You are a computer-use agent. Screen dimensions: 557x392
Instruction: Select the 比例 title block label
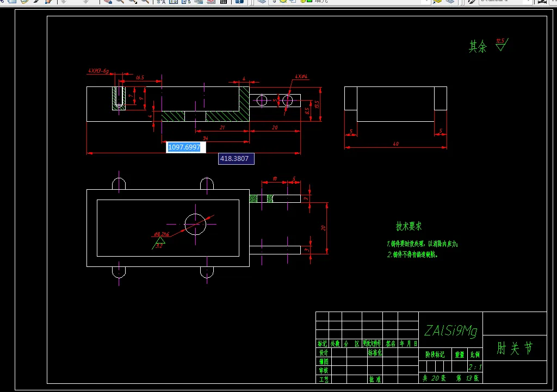(x=475, y=354)
